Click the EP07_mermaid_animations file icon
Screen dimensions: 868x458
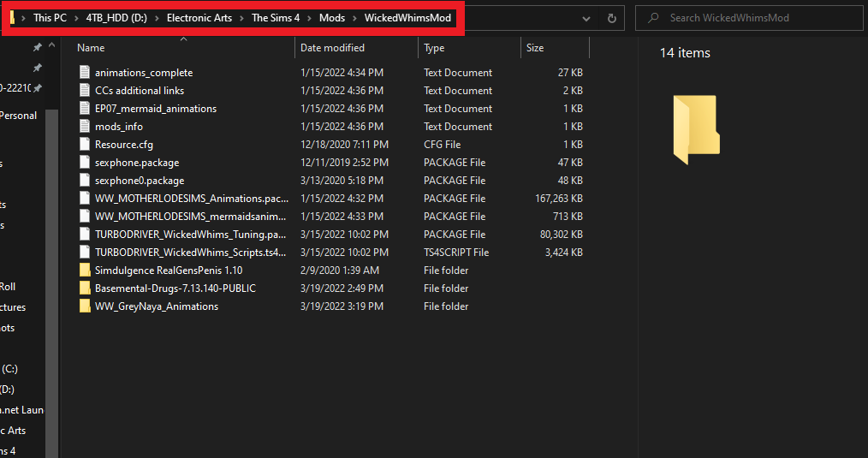[85, 108]
